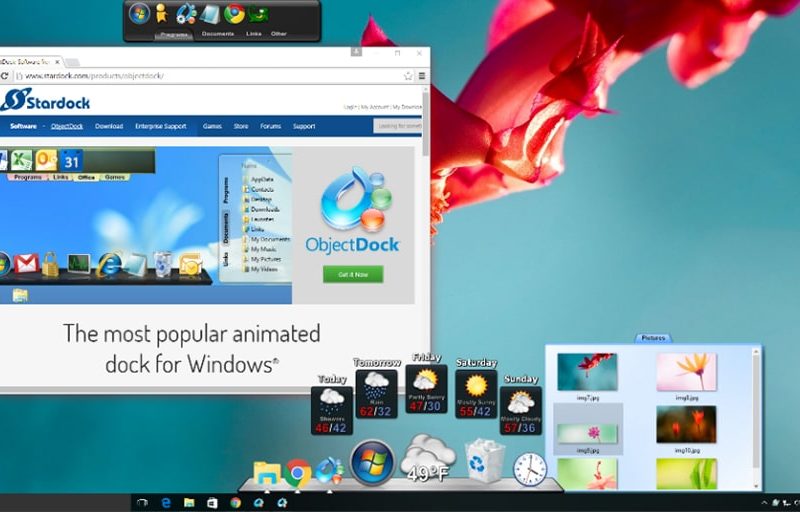
Task: Go to Games in the navigation bar
Action: click(x=212, y=126)
